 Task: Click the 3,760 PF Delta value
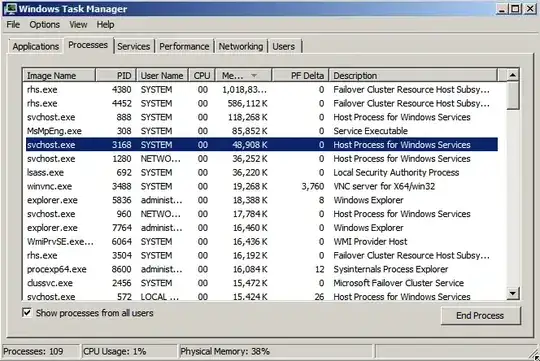pos(313,186)
